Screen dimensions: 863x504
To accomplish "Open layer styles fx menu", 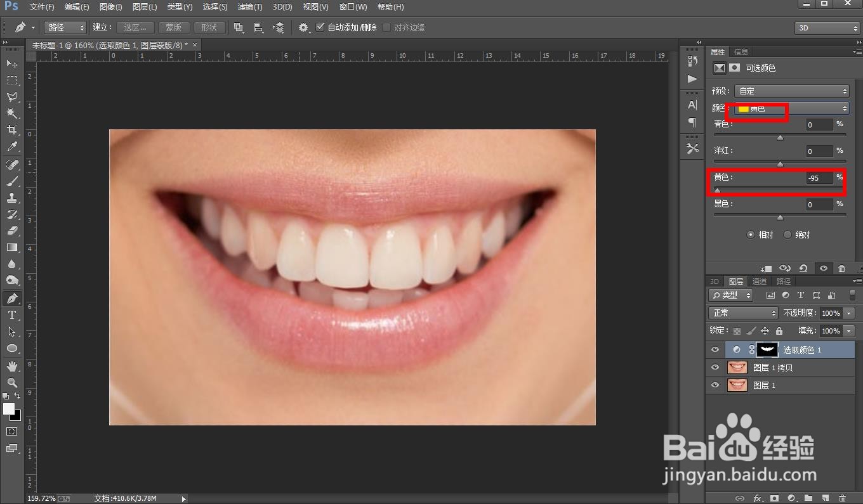I will click(x=757, y=498).
